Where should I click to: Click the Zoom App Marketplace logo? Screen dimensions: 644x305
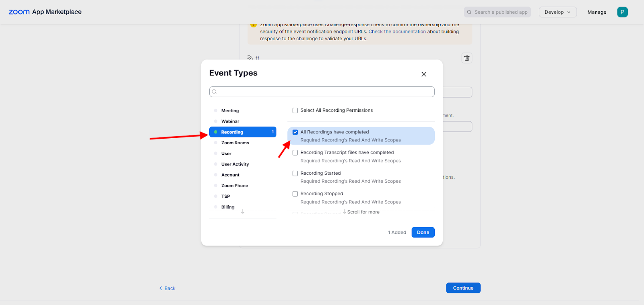(45, 12)
